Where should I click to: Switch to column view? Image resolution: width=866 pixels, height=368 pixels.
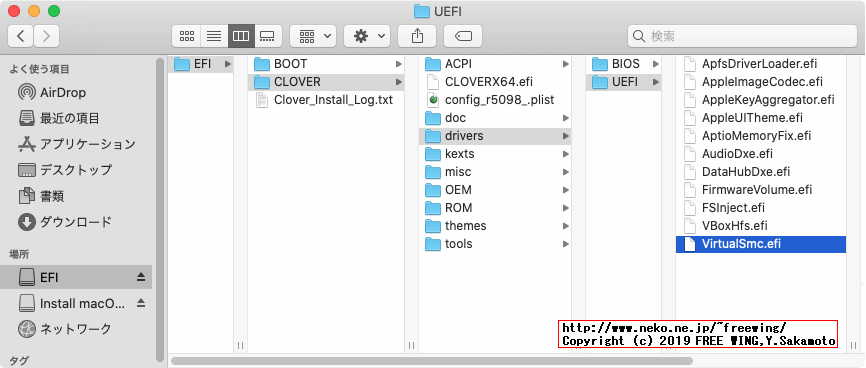(x=241, y=36)
